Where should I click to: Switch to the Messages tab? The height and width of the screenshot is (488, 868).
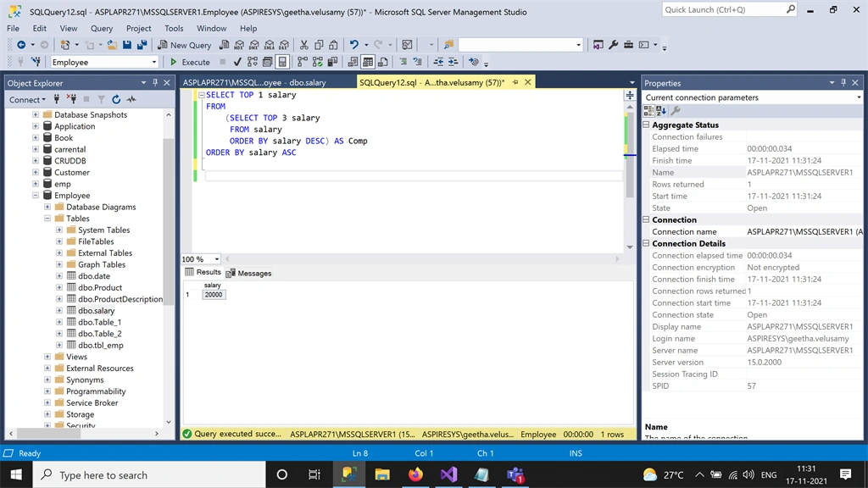click(x=248, y=273)
